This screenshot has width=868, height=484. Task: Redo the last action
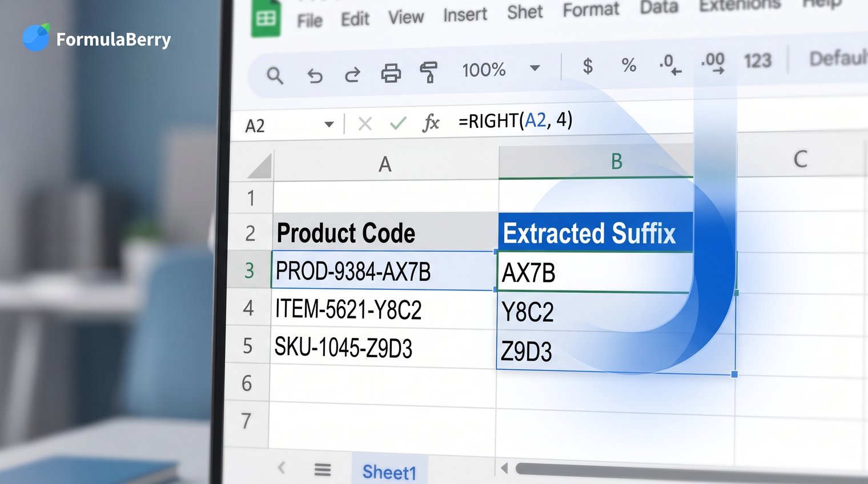[x=352, y=74]
